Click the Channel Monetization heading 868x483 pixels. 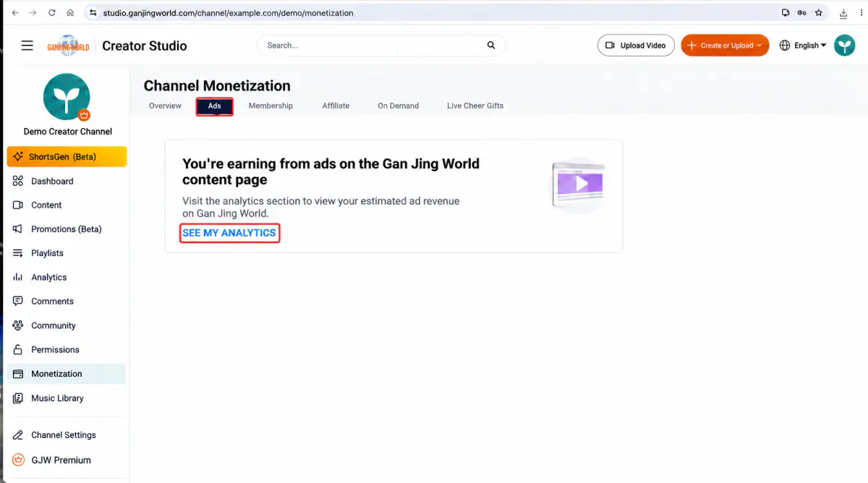(217, 86)
